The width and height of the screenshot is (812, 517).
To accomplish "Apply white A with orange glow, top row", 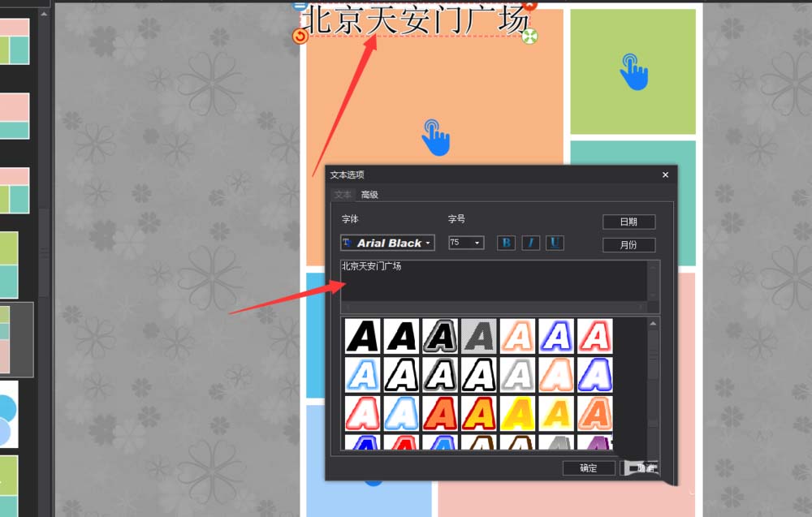I will (x=517, y=336).
